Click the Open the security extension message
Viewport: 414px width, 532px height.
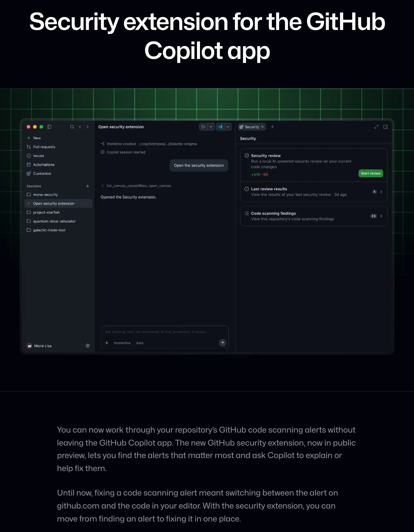coord(199,165)
